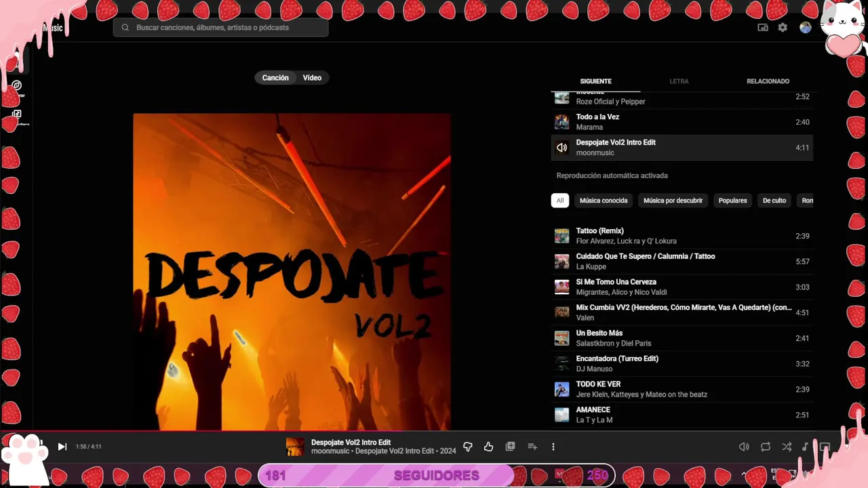This screenshot has width=868, height=488.
Task: Click the Si Me Tomo Una Cerveza thumbnail
Action: [x=561, y=287]
